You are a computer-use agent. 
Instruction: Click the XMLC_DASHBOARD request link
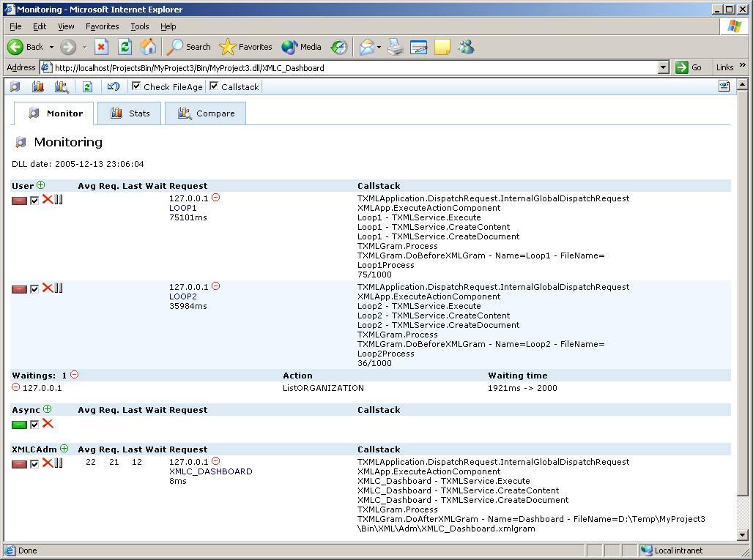coord(210,471)
